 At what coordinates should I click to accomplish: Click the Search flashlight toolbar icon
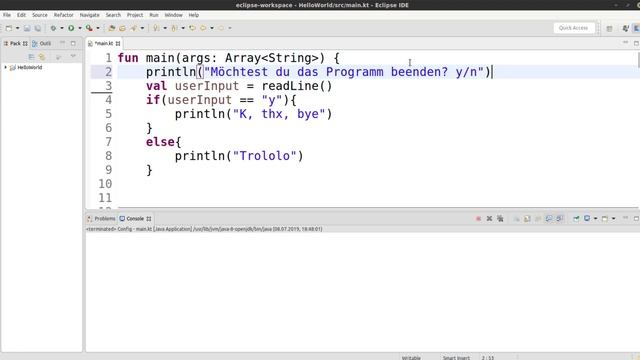click(133, 28)
